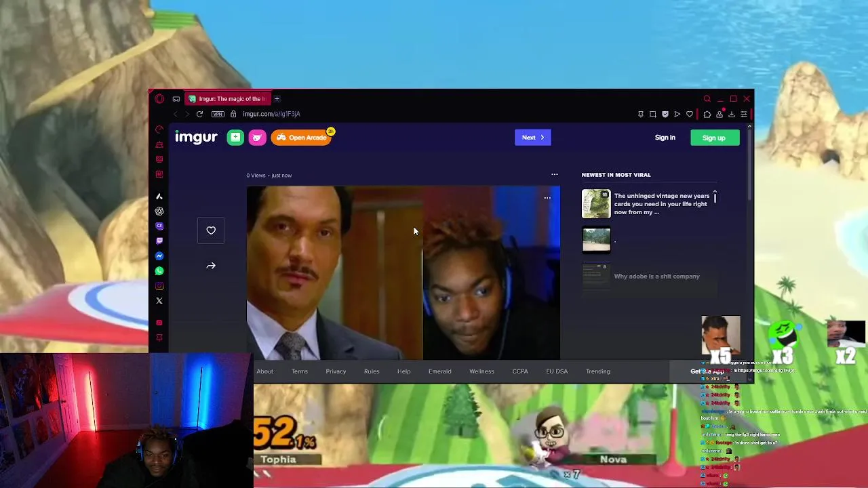Screen dimensions: 868x488
Task: Open the downloads toolbar icon
Action: coord(732,114)
